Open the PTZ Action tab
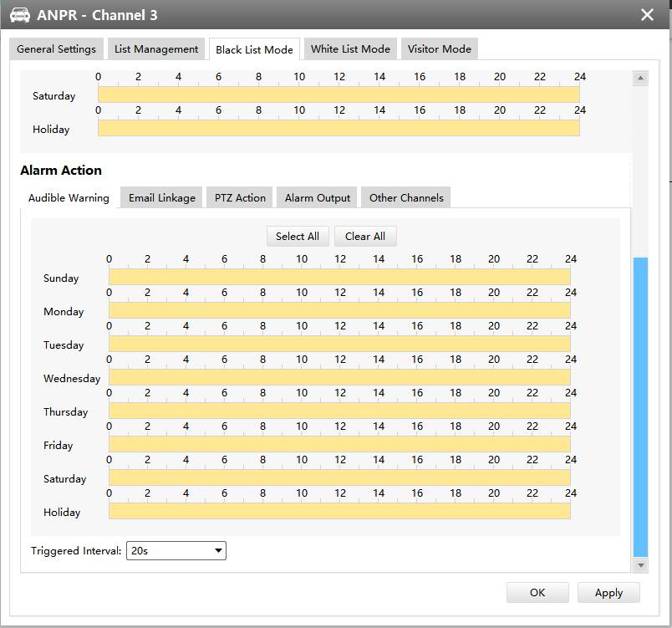Viewport: 672px width, 628px height. click(240, 198)
